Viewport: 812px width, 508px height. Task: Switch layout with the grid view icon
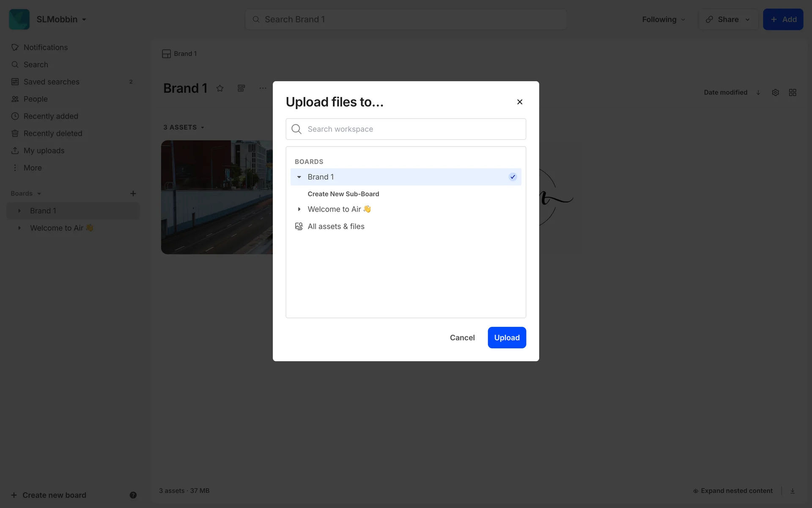793,92
